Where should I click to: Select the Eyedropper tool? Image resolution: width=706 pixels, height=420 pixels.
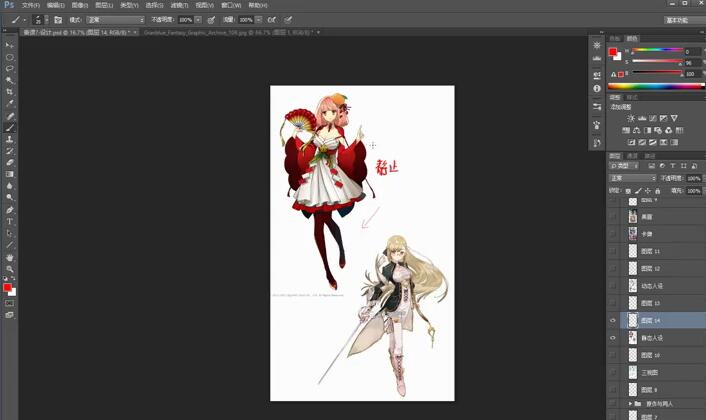[x=9, y=104]
